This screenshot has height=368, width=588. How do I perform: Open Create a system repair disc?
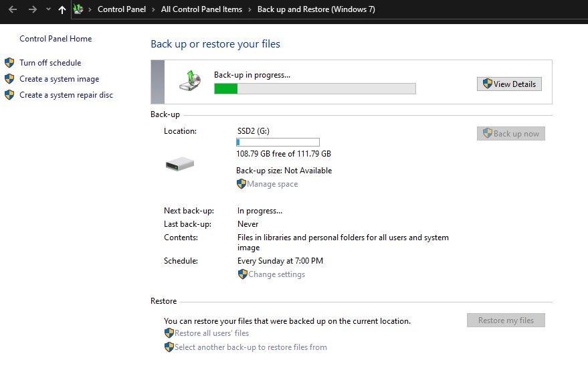(x=66, y=95)
